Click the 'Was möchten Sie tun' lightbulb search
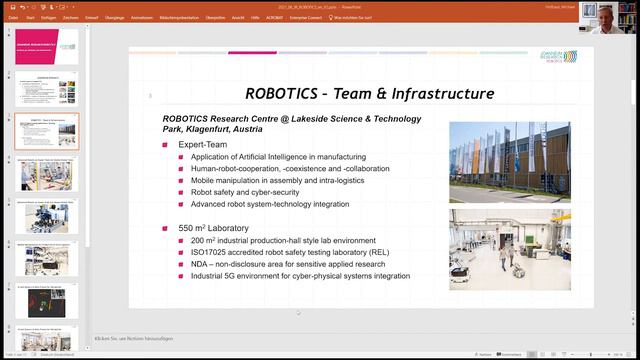Screen dimensions: 640x360 tap(350, 18)
